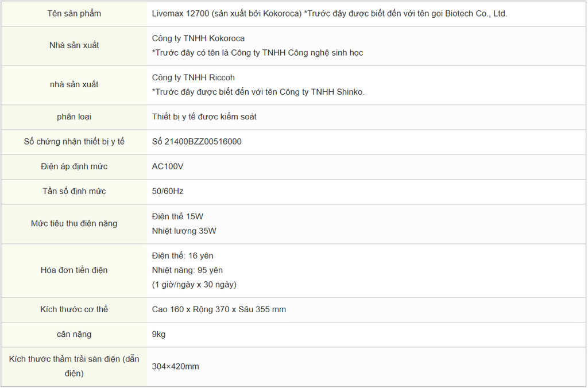This screenshot has width=588, height=388.
Task: Click the 'Hóa đơn tiền điện' label
Action: click(74, 270)
